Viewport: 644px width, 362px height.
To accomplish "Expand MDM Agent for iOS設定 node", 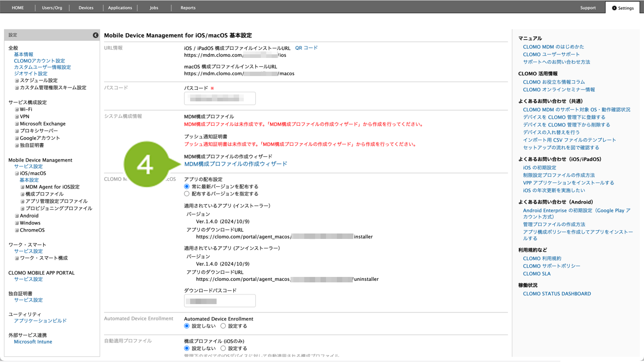I will pos(22,187).
